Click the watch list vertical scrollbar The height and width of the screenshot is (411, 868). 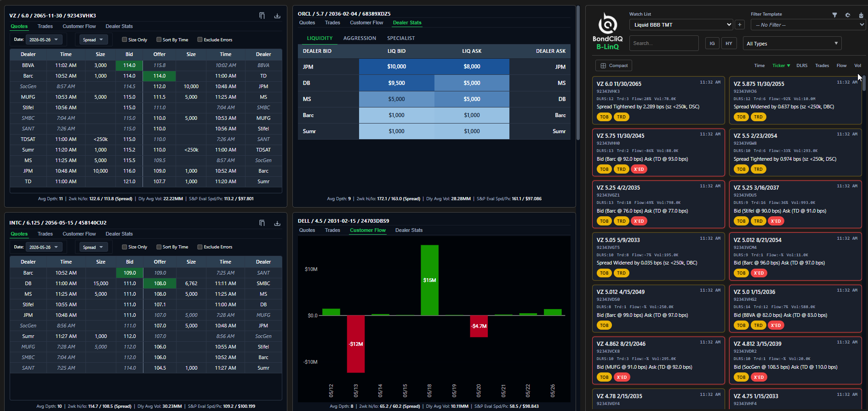(x=864, y=83)
